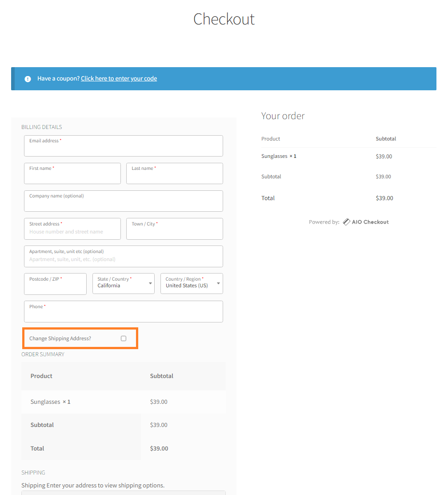Select the Company name optional field
Screen dimensions: 448x495
pos(124,201)
